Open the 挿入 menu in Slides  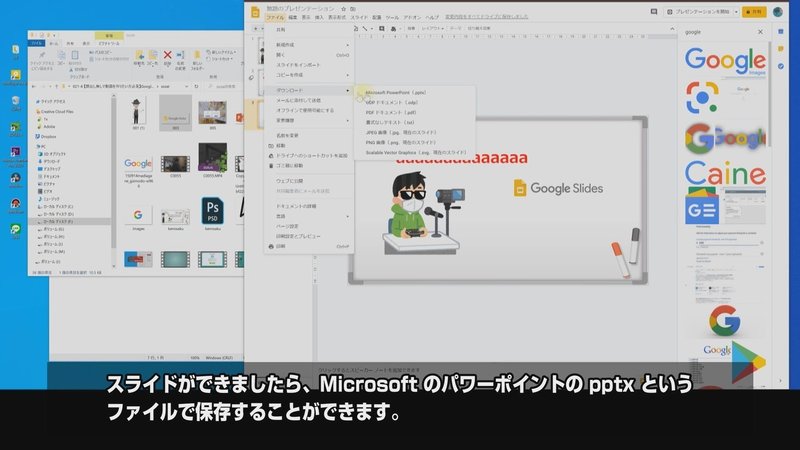coord(319,17)
